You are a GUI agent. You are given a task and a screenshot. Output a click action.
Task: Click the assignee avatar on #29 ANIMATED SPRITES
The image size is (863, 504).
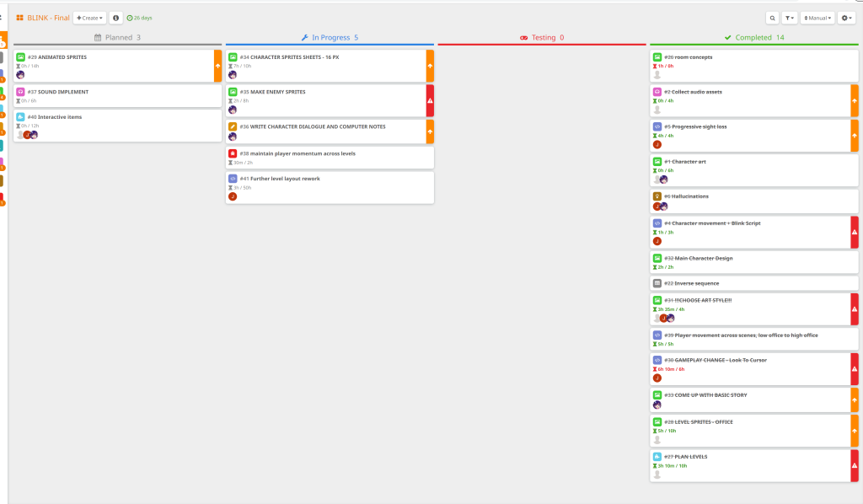point(20,75)
